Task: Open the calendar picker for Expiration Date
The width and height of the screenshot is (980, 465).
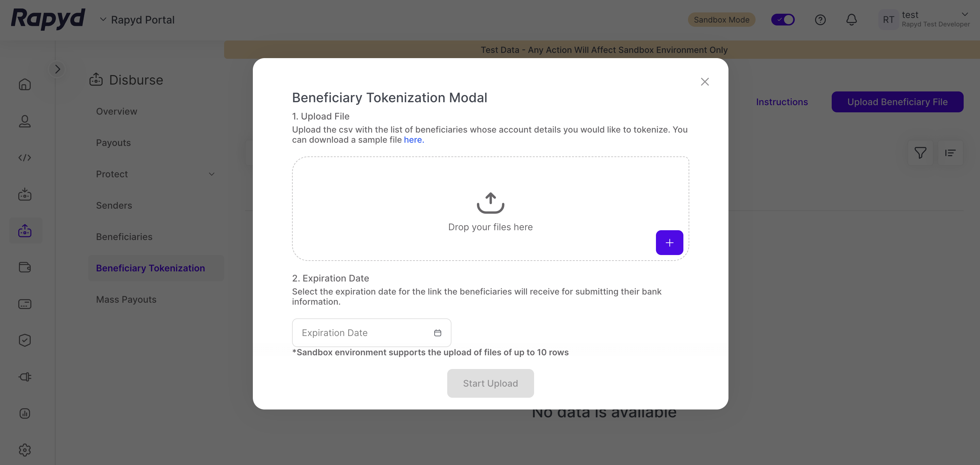Action: coord(437,333)
